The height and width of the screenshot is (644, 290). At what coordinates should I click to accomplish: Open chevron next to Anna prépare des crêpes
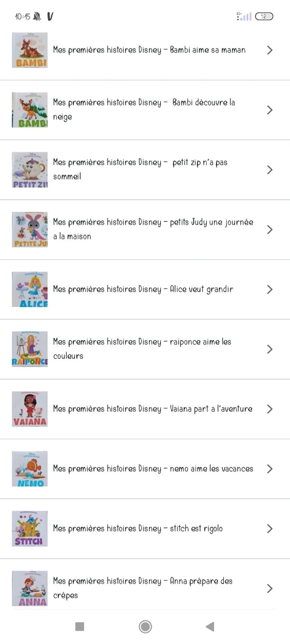270,588
